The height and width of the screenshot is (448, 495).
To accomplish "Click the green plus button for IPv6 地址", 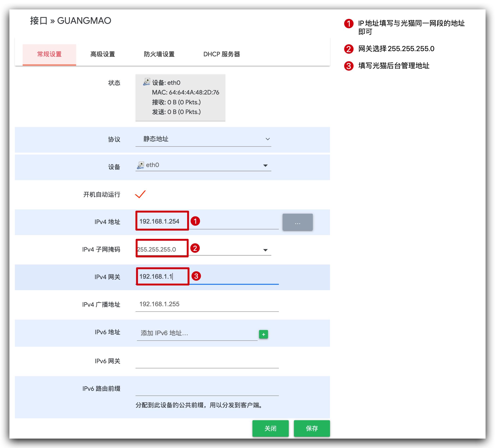I will tap(264, 334).
